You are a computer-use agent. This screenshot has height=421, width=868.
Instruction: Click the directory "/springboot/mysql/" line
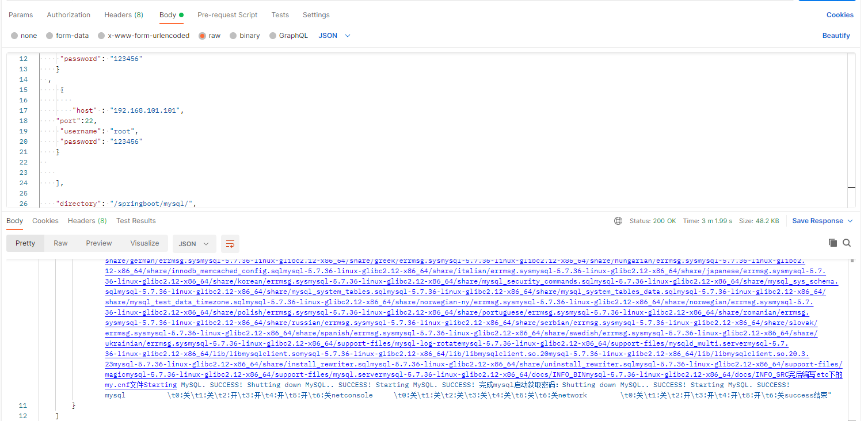(x=127, y=204)
